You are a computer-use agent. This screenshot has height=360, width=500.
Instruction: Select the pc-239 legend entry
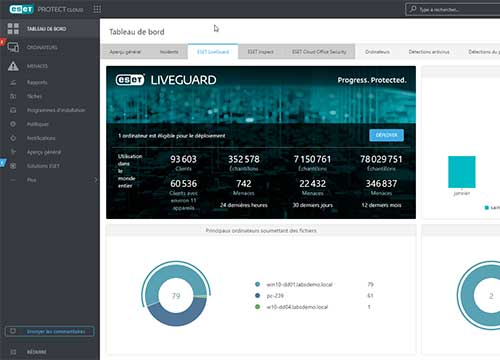[x=275, y=296]
